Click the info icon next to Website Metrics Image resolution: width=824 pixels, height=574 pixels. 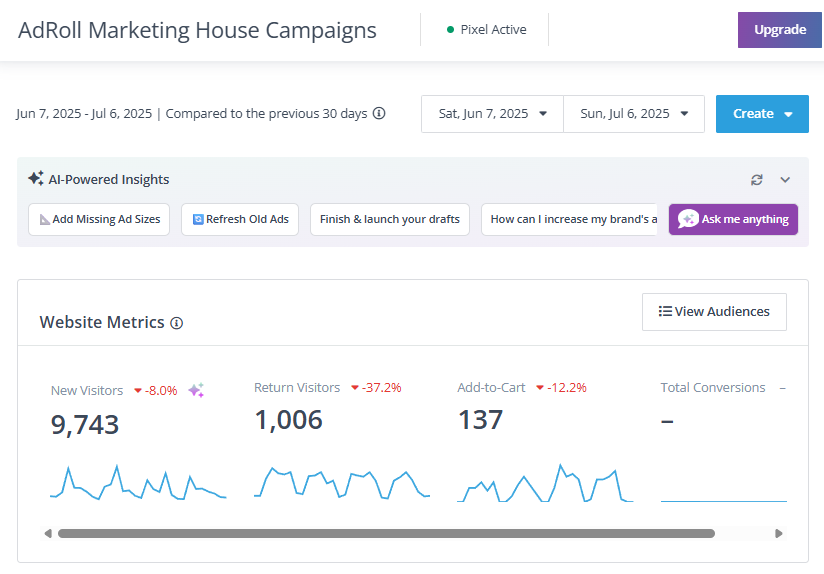pyautogui.click(x=177, y=323)
